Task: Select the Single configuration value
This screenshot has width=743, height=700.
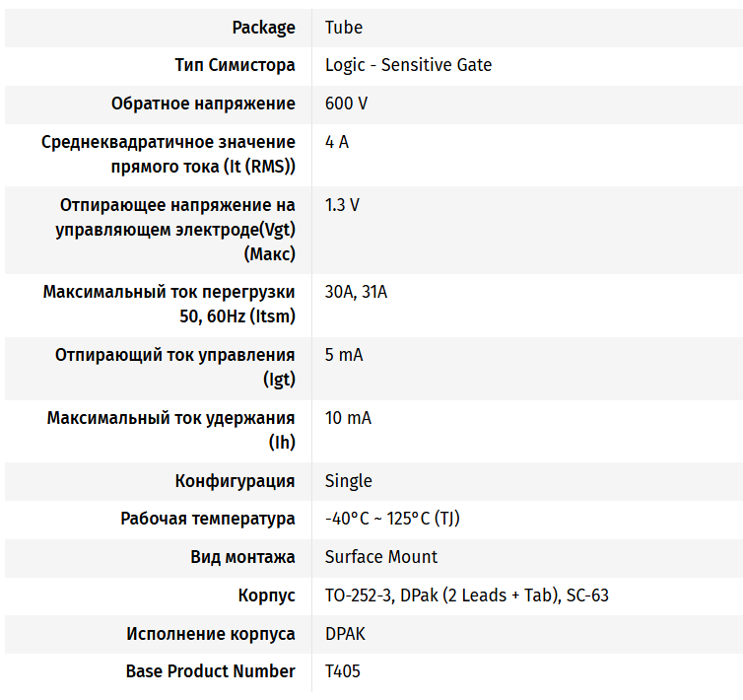Action: click(x=349, y=481)
